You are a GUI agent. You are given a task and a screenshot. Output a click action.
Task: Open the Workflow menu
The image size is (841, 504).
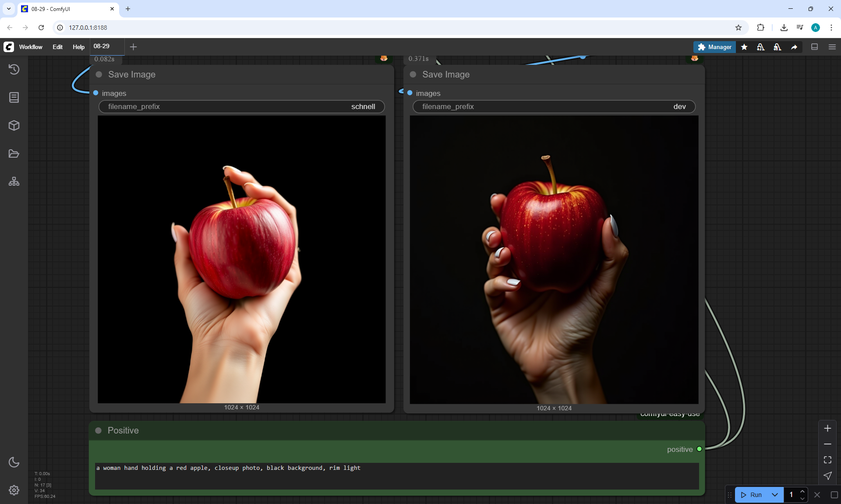pyautogui.click(x=31, y=47)
